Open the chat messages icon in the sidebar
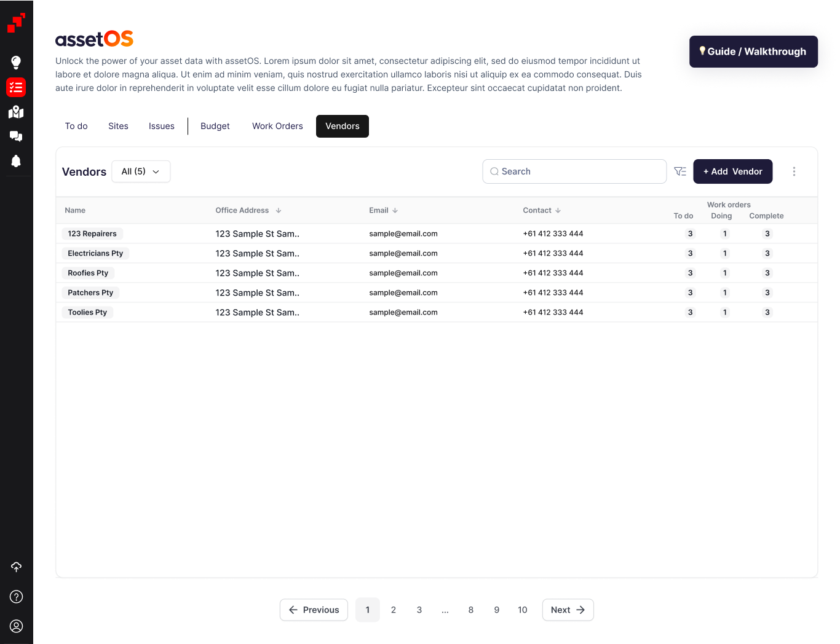 (16, 136)
